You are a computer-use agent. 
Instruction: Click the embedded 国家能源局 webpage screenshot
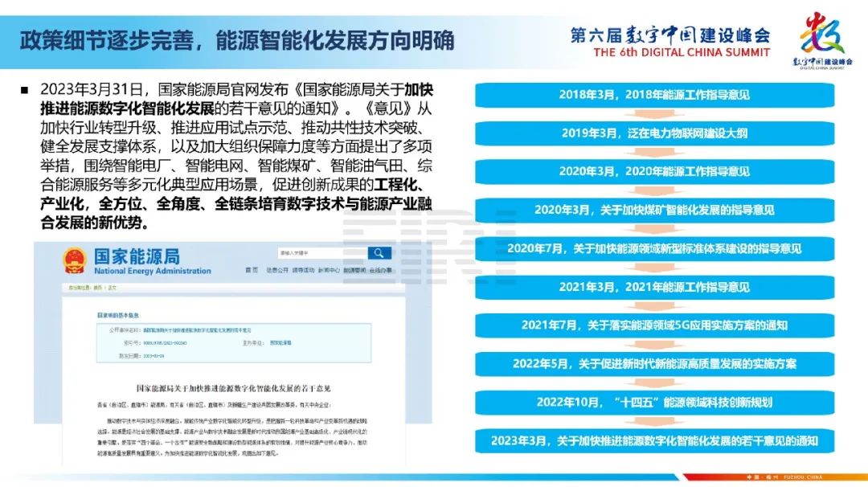click(233, 354)
